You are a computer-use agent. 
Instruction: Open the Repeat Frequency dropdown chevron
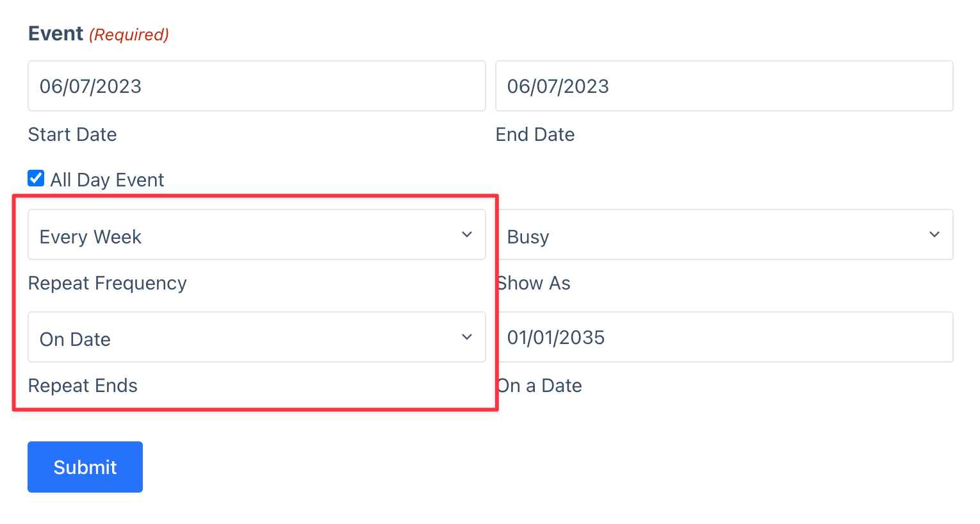pyautogui.click(x=467, y=234)
